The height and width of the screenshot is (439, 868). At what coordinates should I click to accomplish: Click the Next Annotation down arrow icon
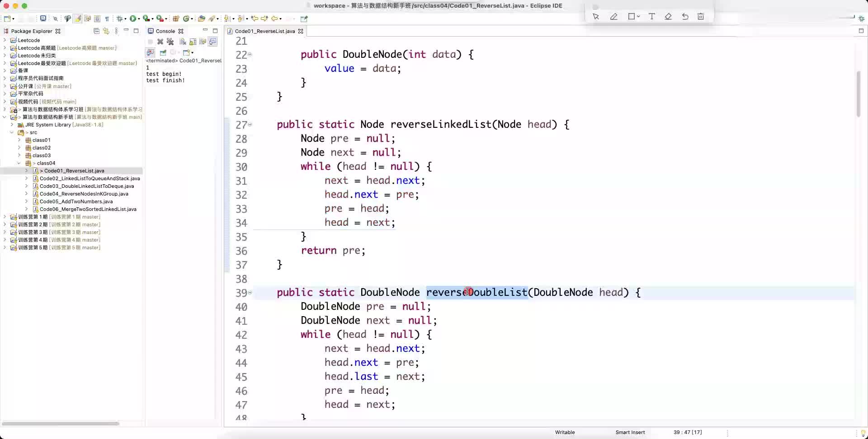(227, 19)
